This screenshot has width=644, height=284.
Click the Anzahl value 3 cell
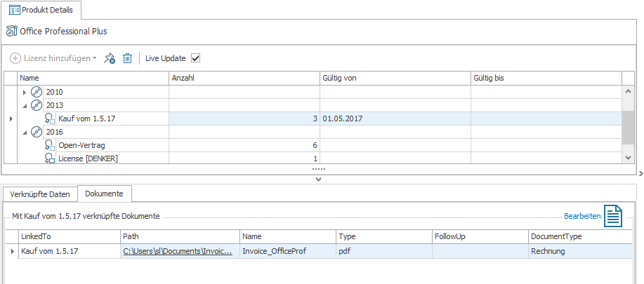[x=244, y=119]
